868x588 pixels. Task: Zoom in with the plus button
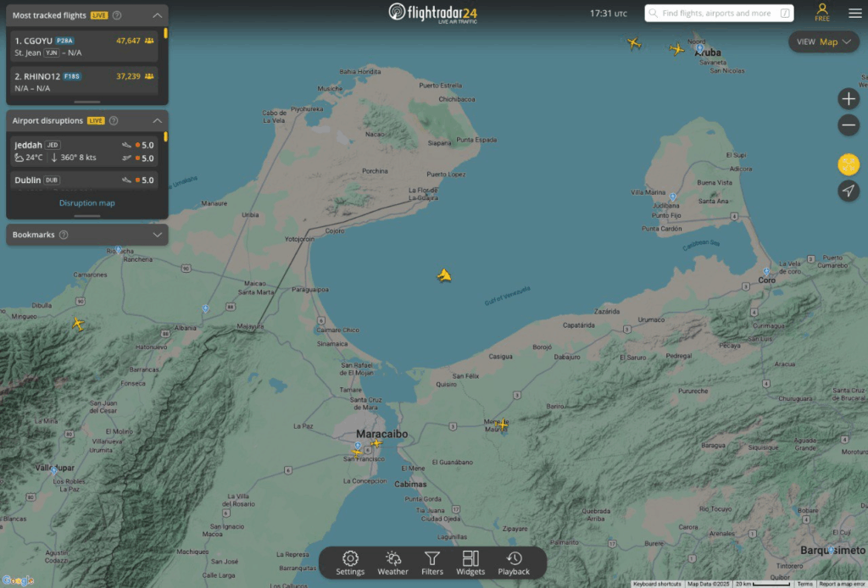coord(849,98)
